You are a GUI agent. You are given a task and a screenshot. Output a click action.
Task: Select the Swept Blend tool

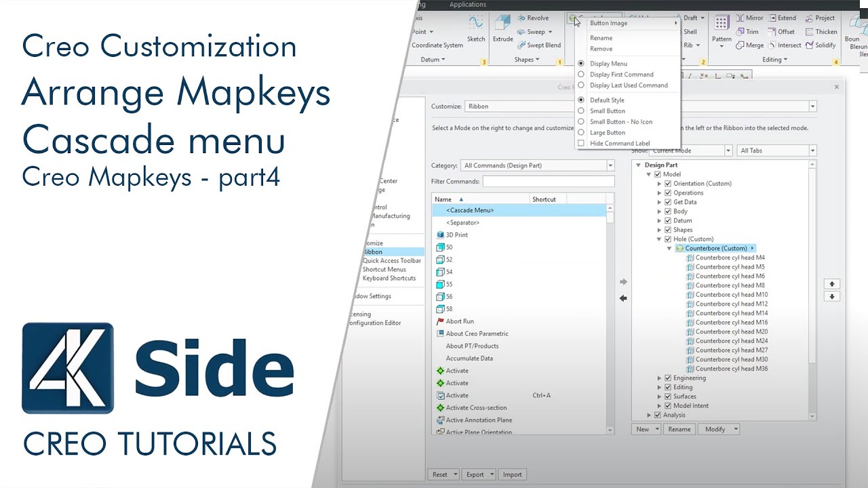(x=539, y=45)
